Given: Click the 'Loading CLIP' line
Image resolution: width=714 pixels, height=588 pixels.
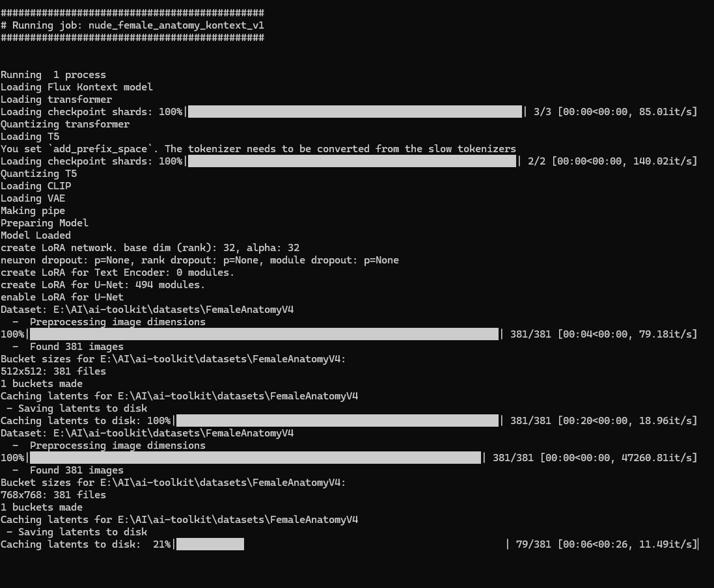Looking at the screenshot, I should tap(36, 186).
